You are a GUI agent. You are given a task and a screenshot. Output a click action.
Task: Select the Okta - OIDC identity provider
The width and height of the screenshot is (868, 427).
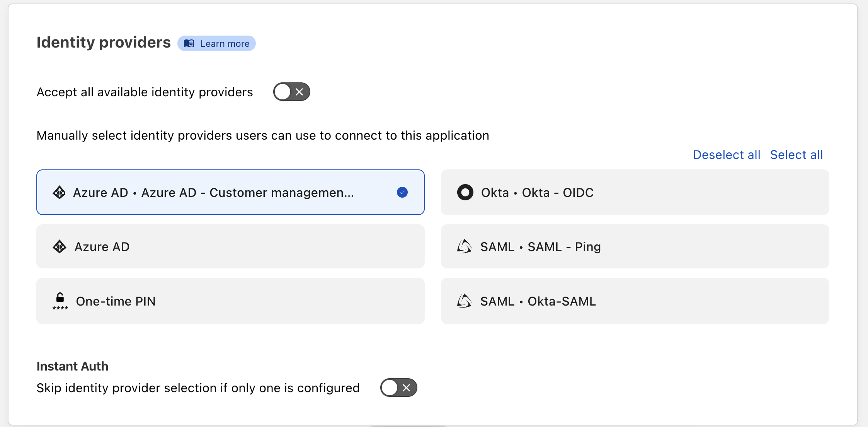pos(635,192)
